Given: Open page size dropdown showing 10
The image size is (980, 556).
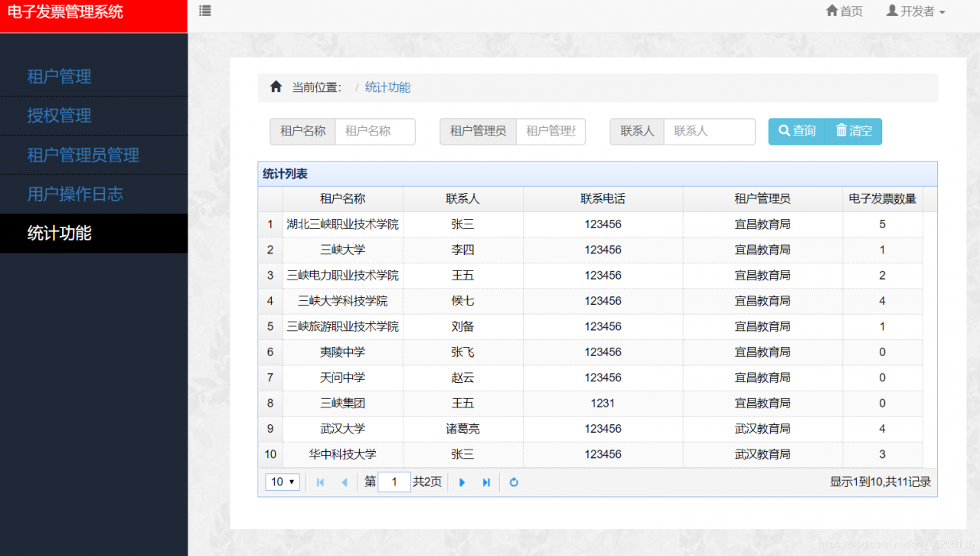Looking at the screenshot, I should 283,482.
